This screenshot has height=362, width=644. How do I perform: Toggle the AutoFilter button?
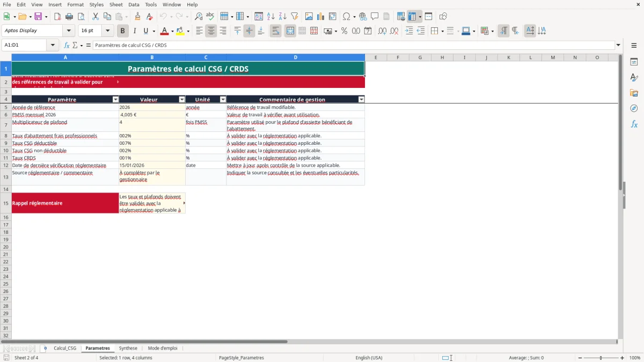[x=294, y=17]
